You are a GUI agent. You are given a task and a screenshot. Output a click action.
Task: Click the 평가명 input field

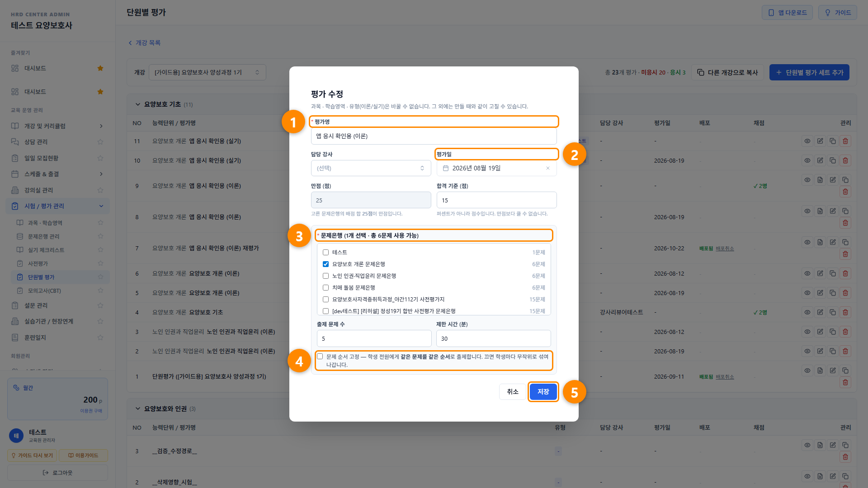[434, 136]
